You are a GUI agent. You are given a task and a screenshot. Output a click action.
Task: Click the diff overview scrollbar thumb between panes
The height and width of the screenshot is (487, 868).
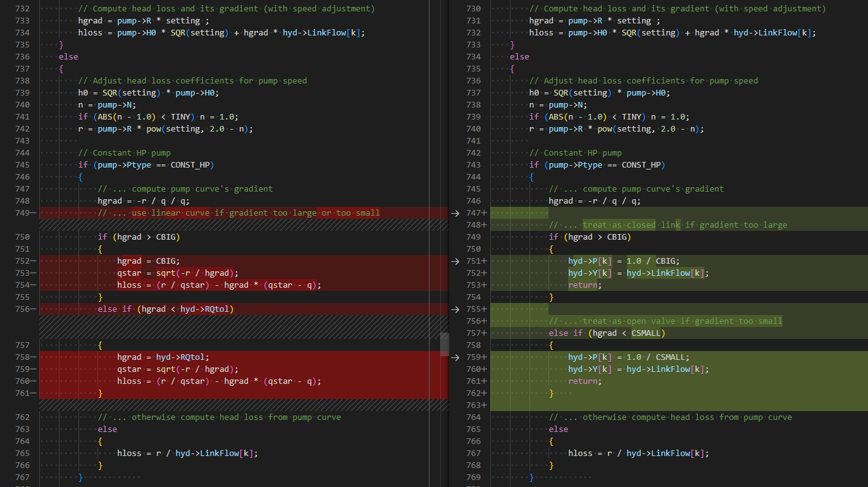point(444,344)
